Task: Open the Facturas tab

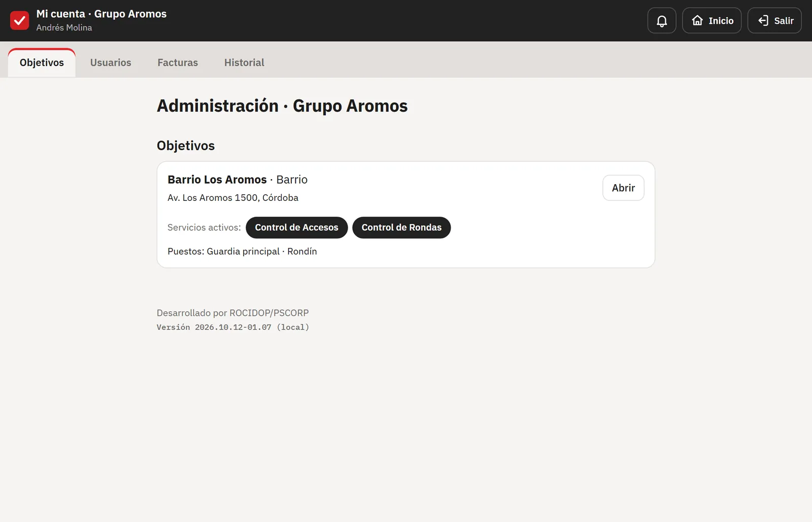Action: [178, 63]
